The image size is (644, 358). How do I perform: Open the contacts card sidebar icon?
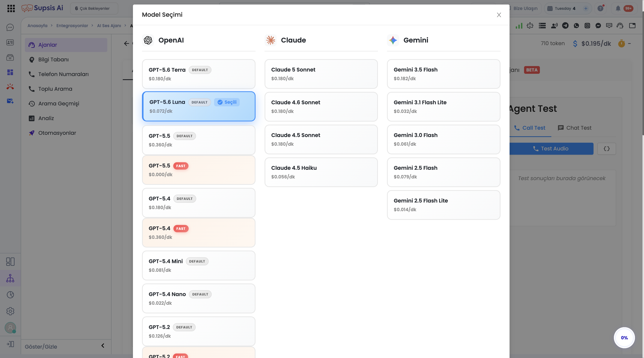(10, 43)
